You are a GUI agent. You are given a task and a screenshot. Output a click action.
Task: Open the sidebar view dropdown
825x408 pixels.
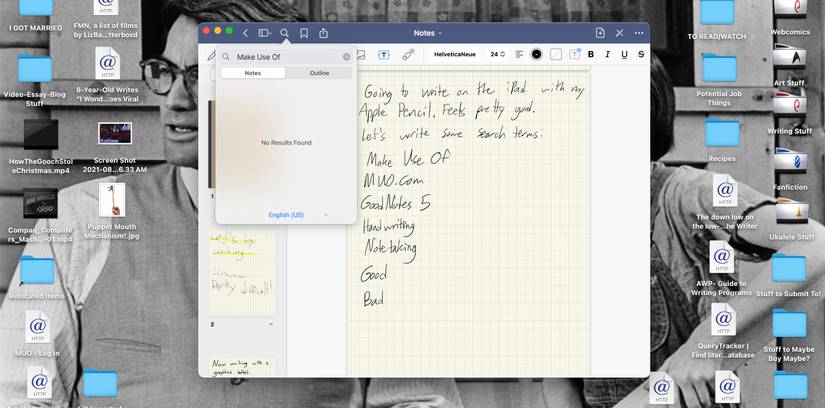click(x=265, y=33)
